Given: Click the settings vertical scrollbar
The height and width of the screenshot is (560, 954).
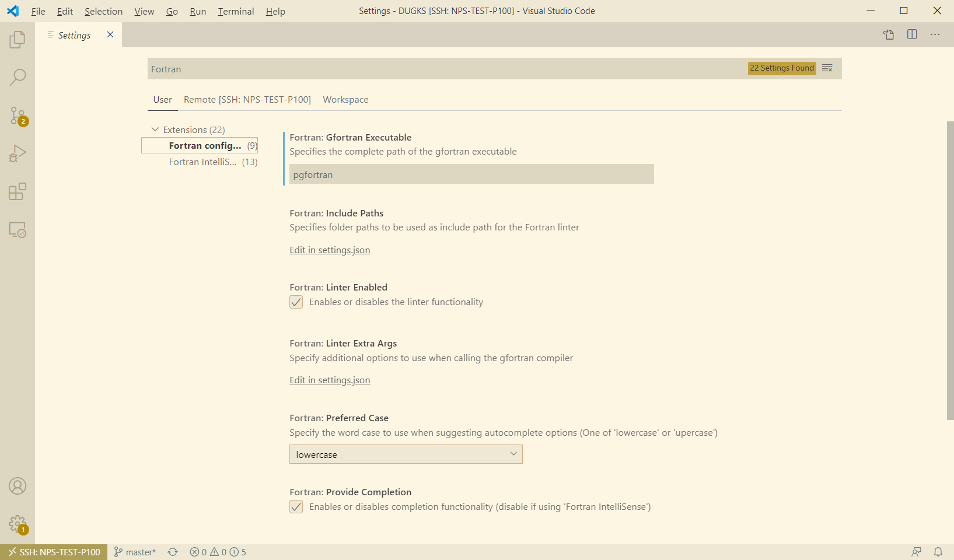Looking at the screenshot, I should tap(950, 271).
